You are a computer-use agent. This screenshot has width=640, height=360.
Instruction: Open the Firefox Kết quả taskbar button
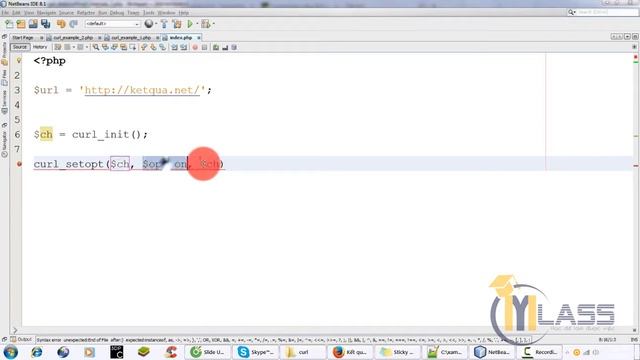(x=351, y=352)
